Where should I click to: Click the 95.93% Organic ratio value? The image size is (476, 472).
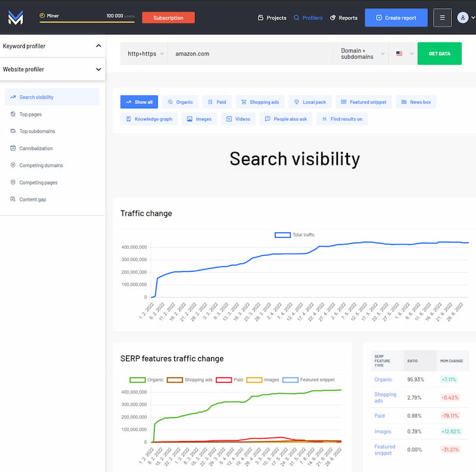(x=415, y=379)
